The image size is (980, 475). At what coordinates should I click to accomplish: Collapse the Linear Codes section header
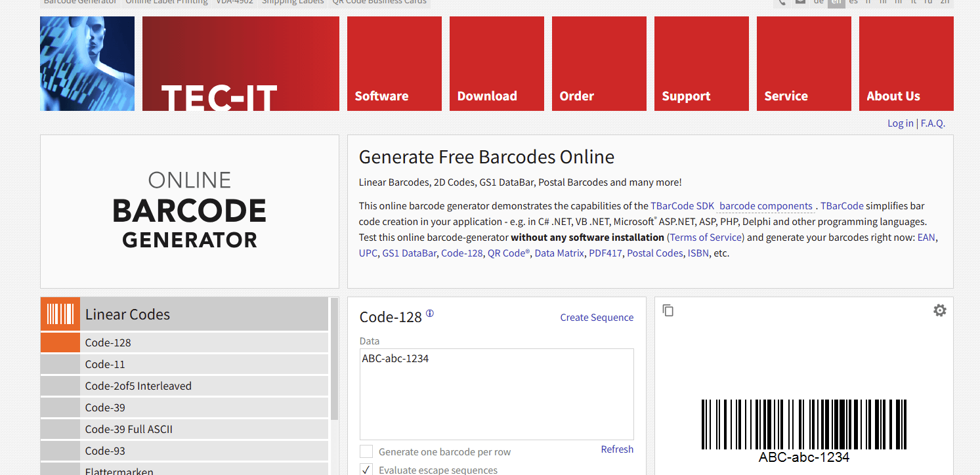(184, 314)
